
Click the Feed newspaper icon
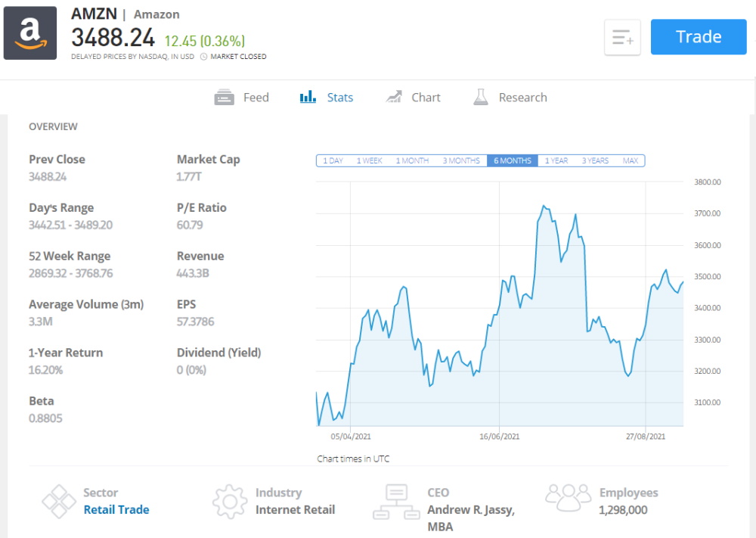point(225,97)
